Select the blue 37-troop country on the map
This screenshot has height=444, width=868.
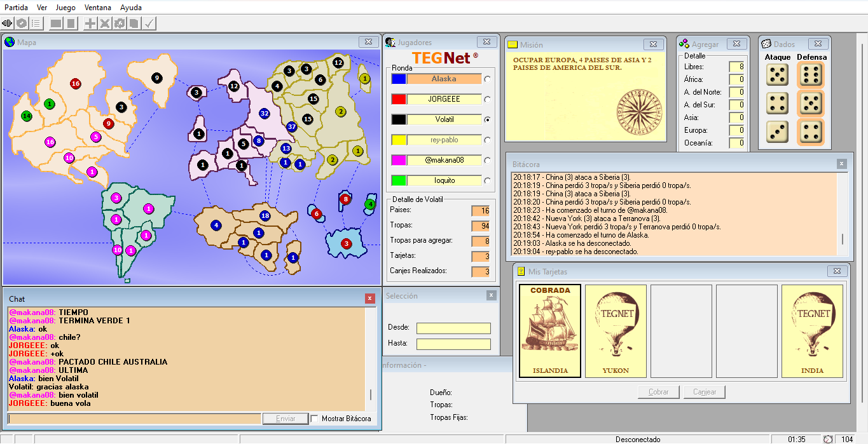tap(292, 126)
